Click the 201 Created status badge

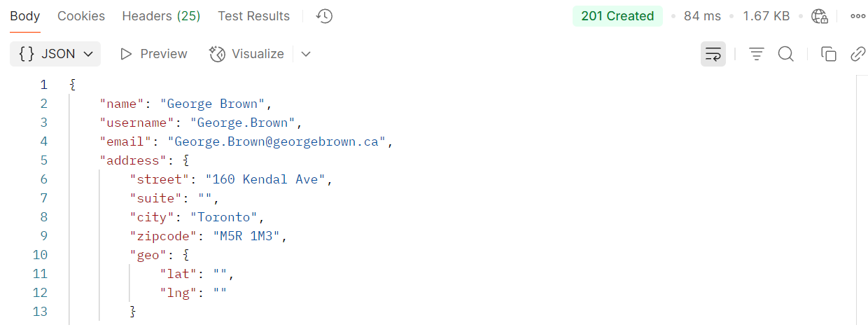click(x=617, y=16)
